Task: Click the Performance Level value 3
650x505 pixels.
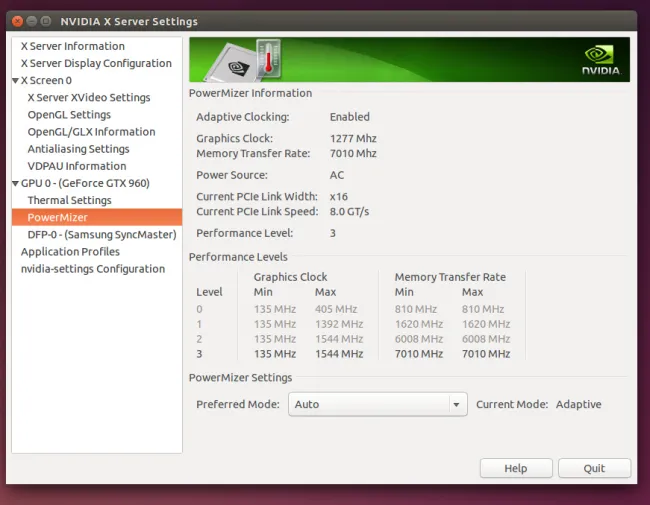Action: point(332,233)
